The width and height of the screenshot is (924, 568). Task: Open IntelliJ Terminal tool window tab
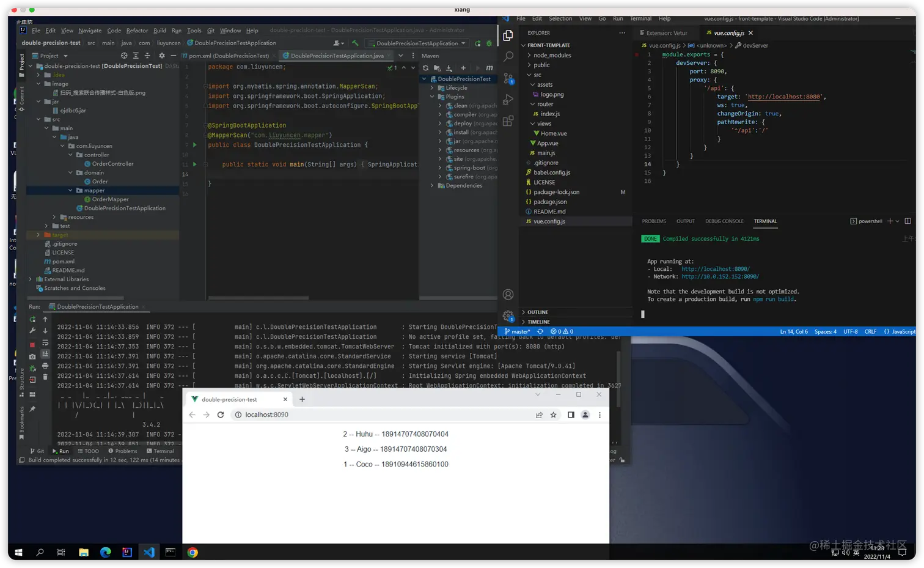160,451
